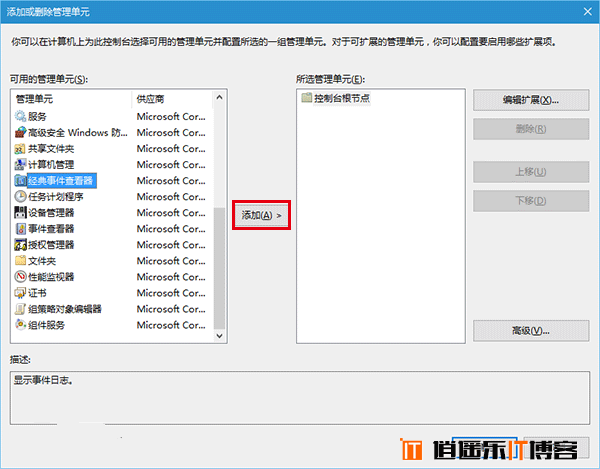Select 设备管理器 row label

point(51,213)
